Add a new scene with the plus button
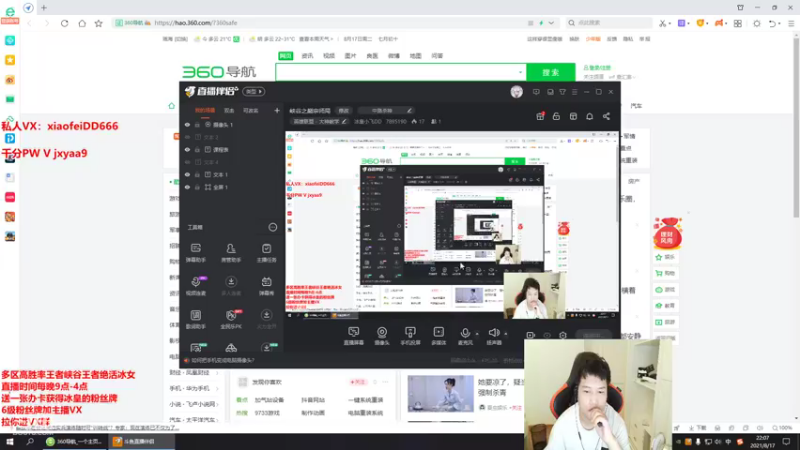800x450 pixels. pyautogui.click(x=277, y=110)
